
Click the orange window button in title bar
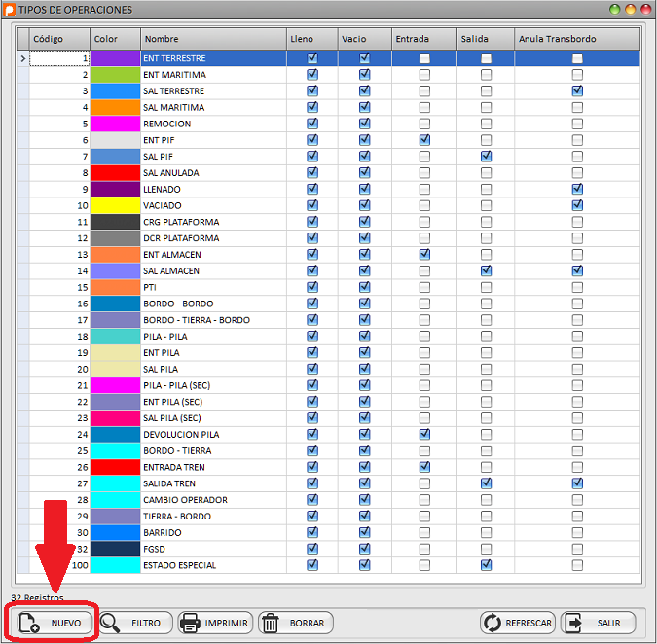click(630, 9)
